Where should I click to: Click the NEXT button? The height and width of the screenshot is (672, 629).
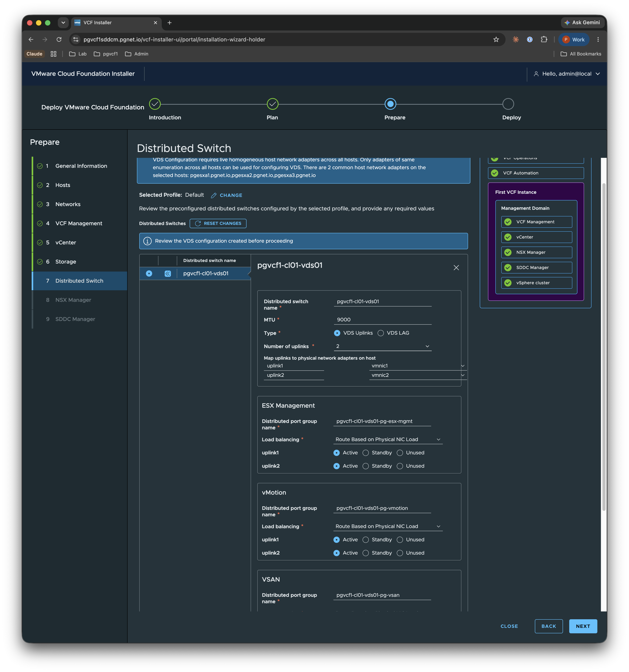(x=583, y=626)
